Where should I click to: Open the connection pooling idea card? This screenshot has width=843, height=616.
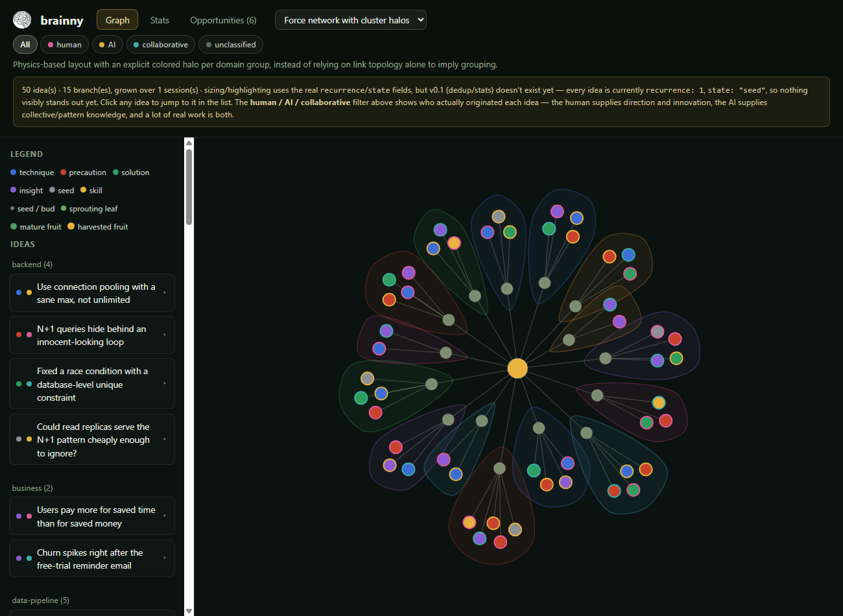[92, 293]
